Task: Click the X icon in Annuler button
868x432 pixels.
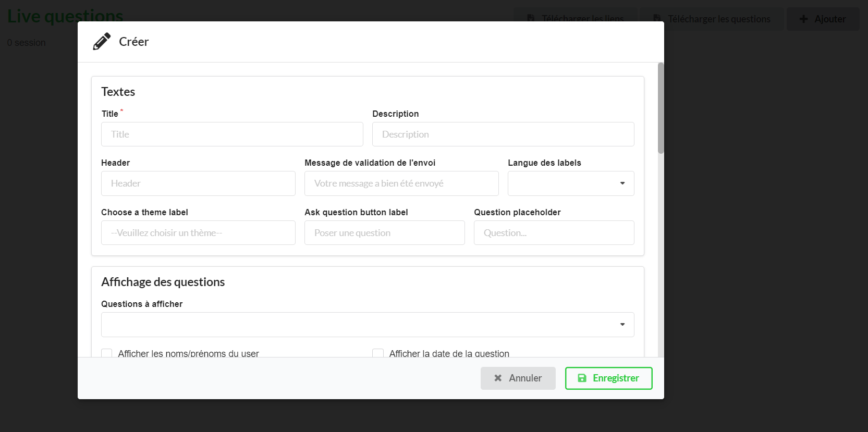Action: click(498, 378)
